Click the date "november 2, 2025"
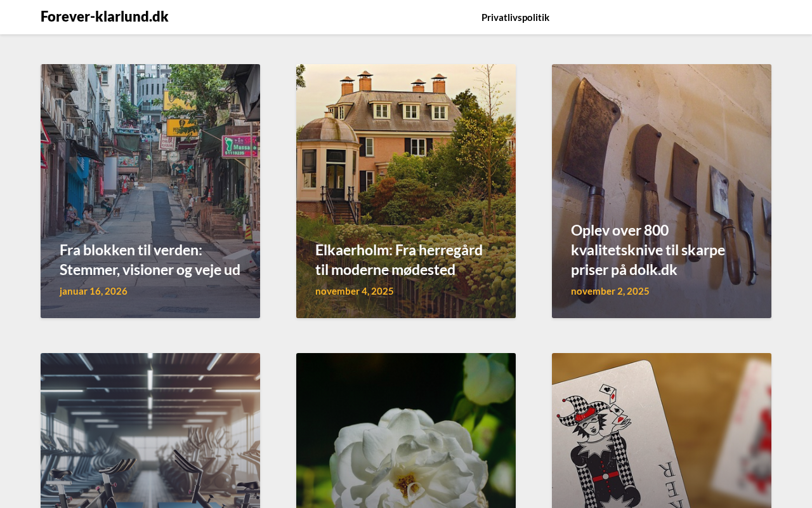812x508 pixels. click(610, 291)
